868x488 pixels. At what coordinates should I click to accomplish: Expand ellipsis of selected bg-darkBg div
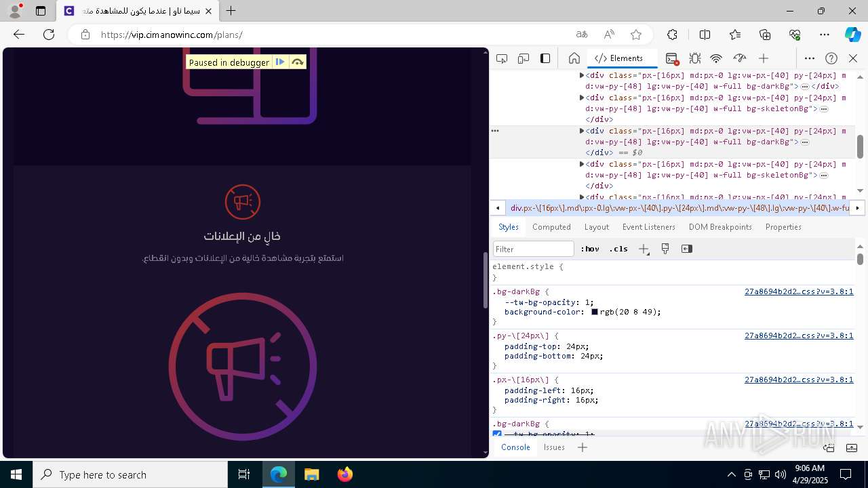[x=805, y=142]
